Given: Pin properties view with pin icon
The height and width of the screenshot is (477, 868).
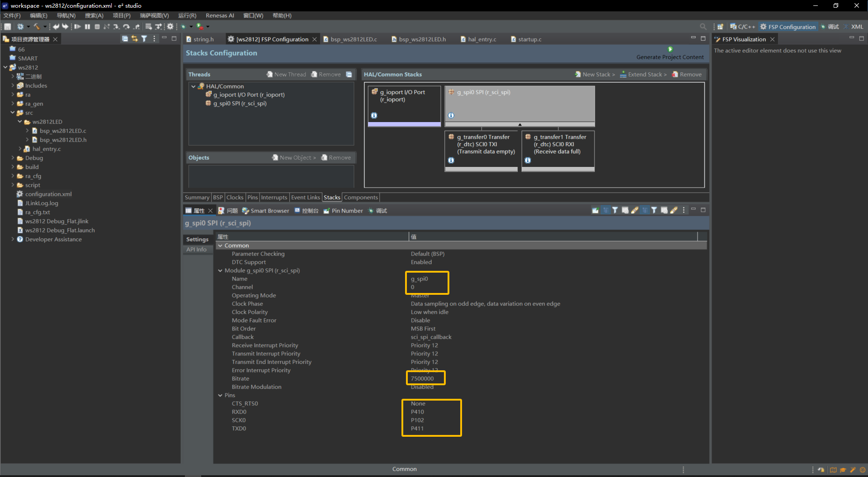Looking at the screenshot, I should tap(595, 210).
